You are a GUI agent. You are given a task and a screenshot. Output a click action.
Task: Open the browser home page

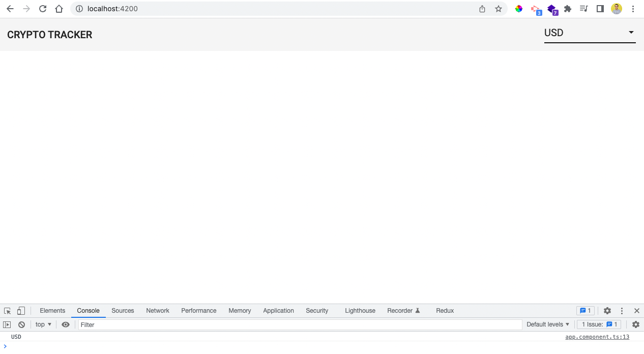[x=59, y=9]
